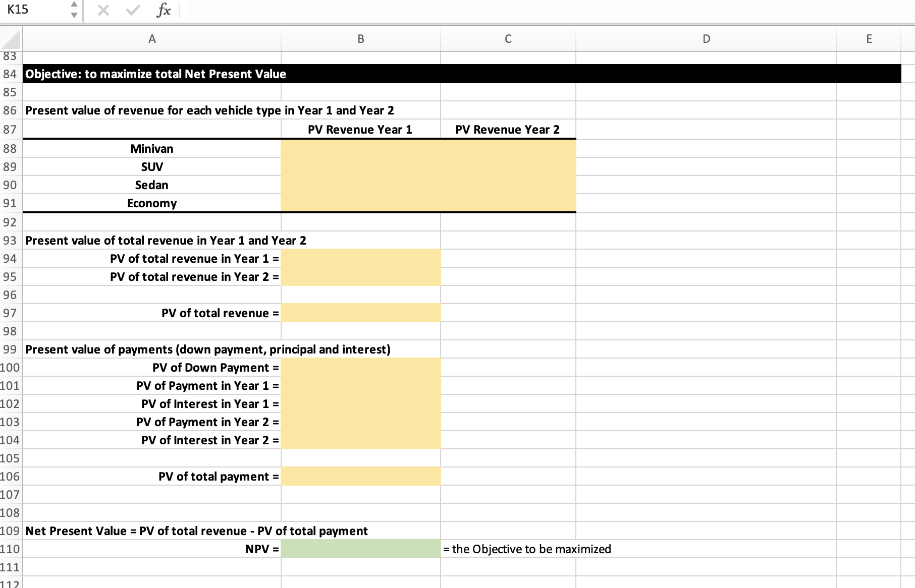
Task: Select Sedan PV Revenue Year 1 cell
Action: coord(361,185)
